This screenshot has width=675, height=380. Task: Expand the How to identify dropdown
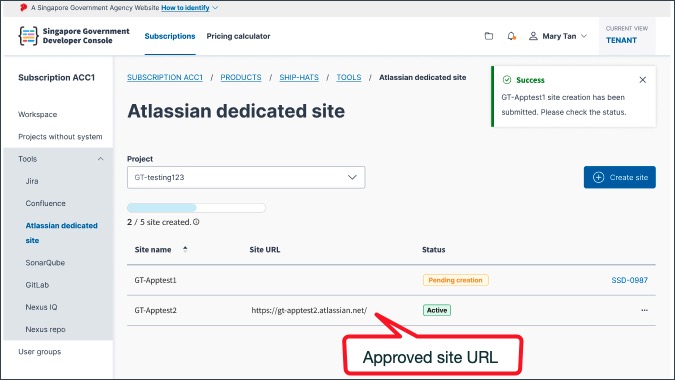(189, 8)
